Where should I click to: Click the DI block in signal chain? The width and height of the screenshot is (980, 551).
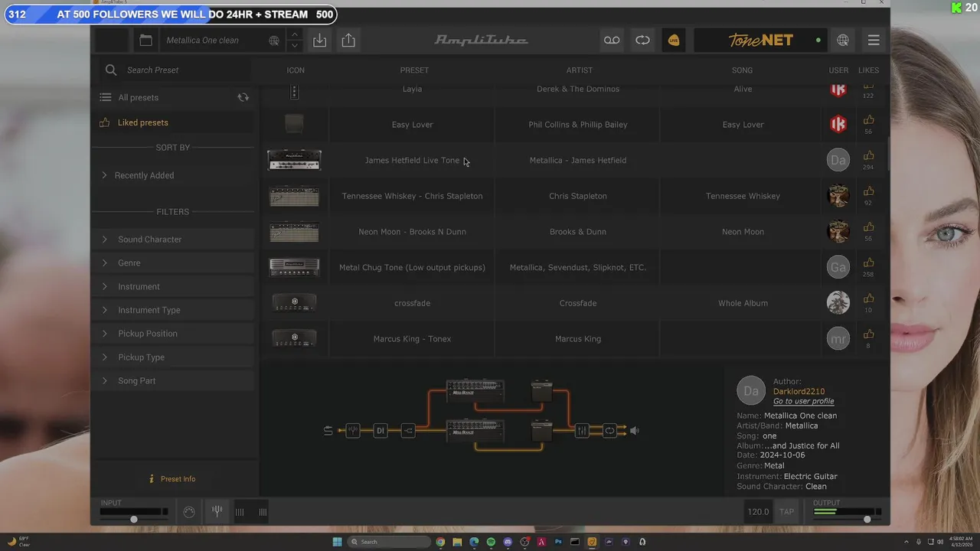[381, 431]
